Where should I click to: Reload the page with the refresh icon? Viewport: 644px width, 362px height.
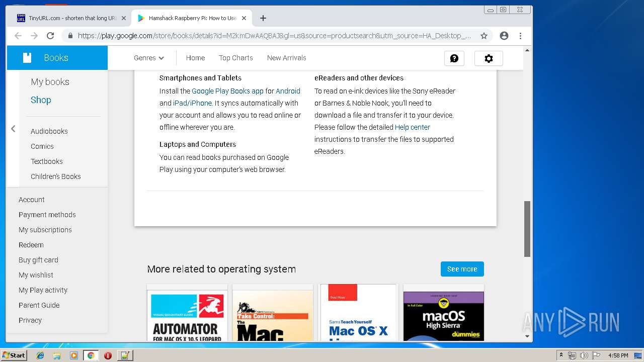[50, 36]
